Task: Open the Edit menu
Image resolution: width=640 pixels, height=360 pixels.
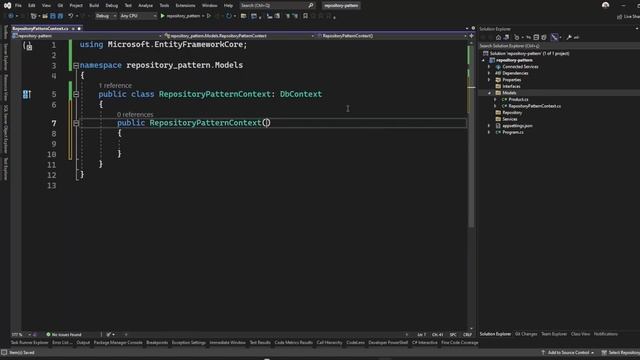Action: click(32, 6)
